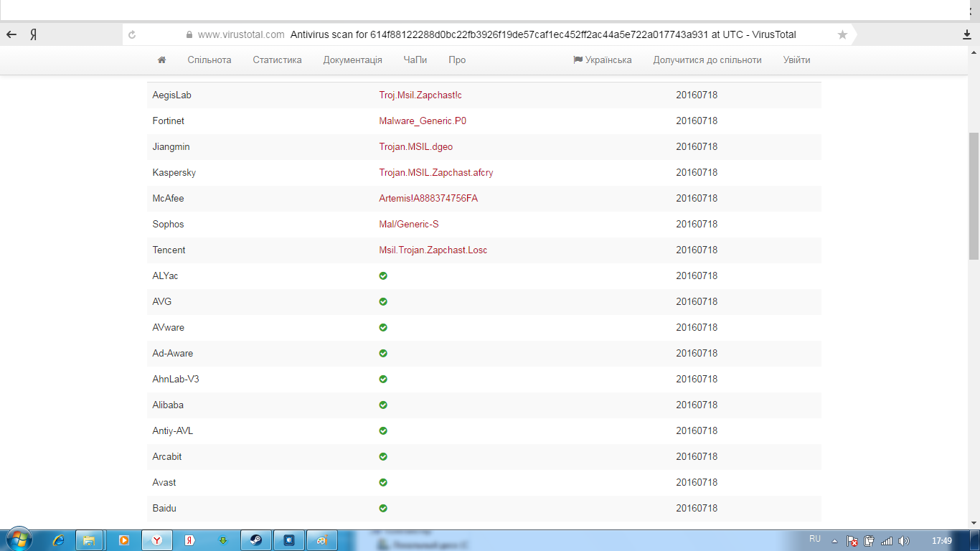Click the AegisLab antivirus name
The width and height of the screenshot is (980, 551).
172,95
